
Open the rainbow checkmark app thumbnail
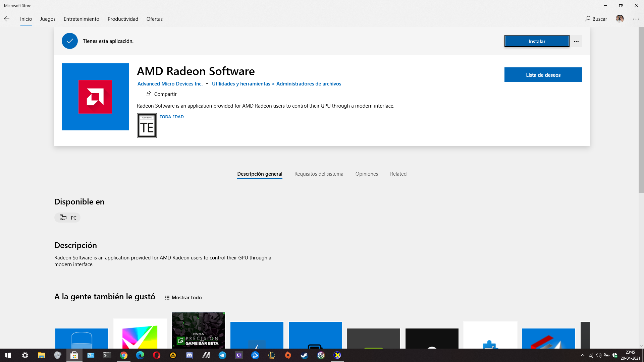(140, 334)
